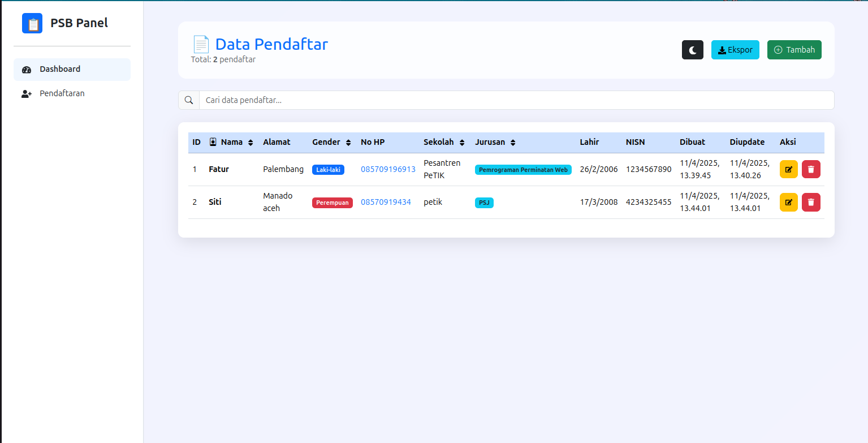The height and width of the screenshot is (443, 868).
Task: Focus the Cari data pendaftar search field
Action: (516, 100)
